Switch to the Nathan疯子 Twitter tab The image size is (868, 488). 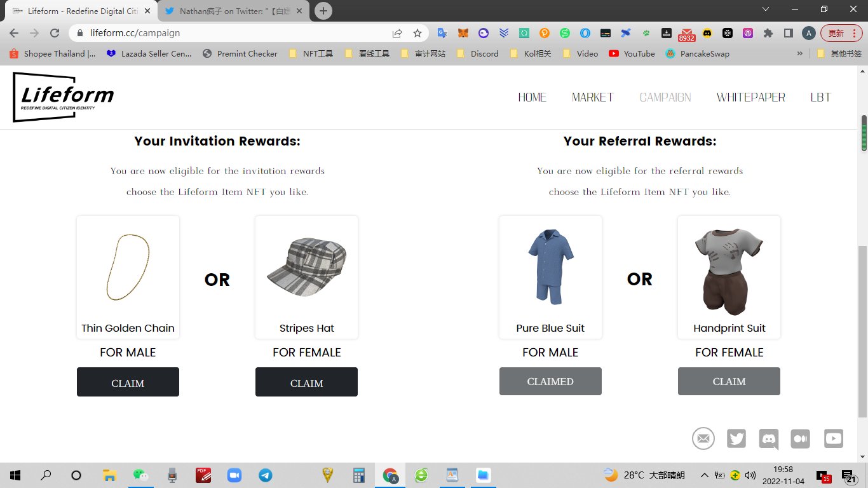tap(234, 11)
